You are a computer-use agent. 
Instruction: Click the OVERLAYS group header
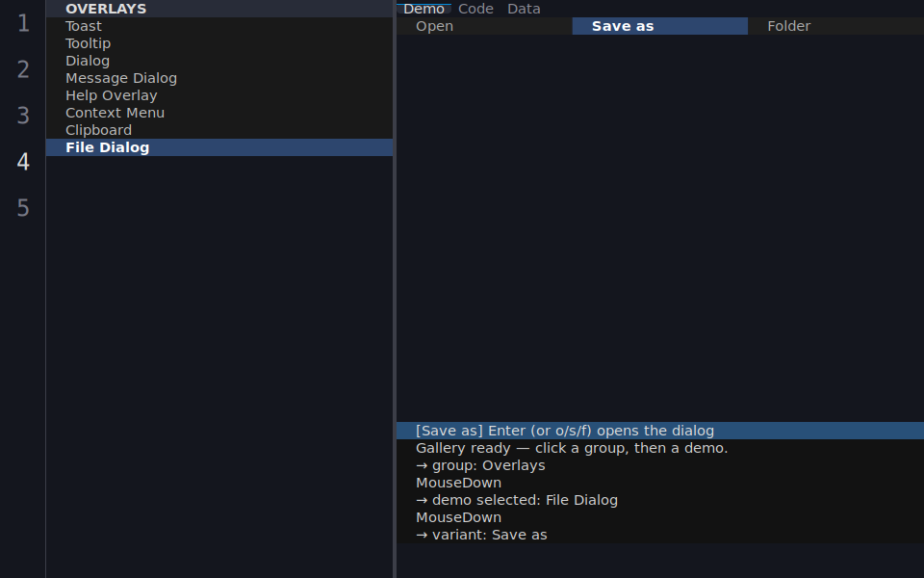click(219, 9)
